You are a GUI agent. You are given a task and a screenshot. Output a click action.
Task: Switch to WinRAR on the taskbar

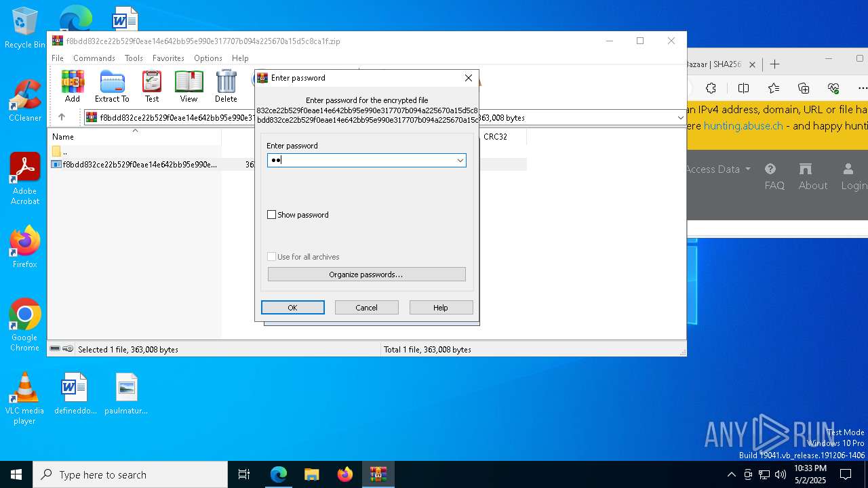[378, 474]
